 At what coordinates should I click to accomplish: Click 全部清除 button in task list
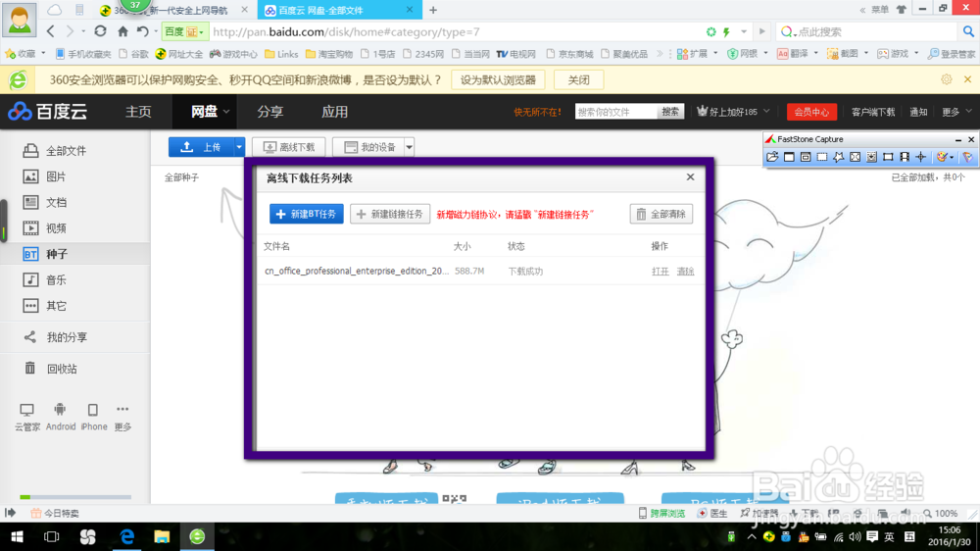click(x=661, y=214)
